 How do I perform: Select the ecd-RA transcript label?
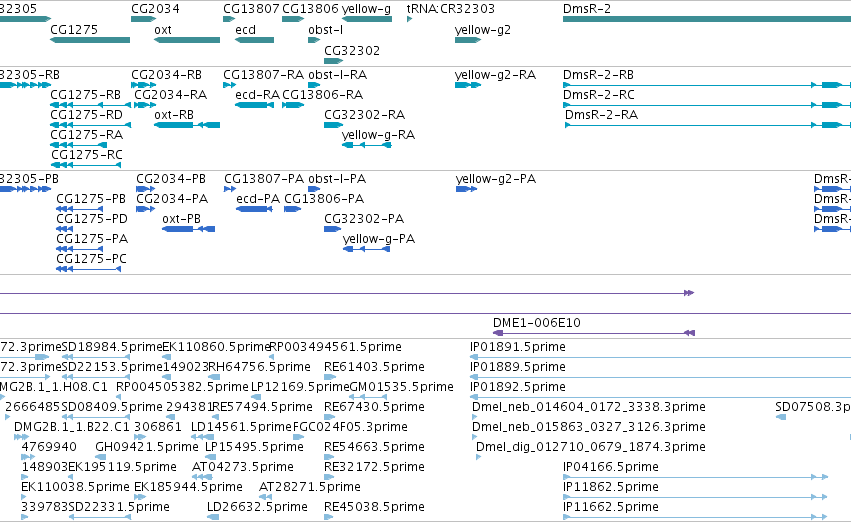[x=257, y=94]
